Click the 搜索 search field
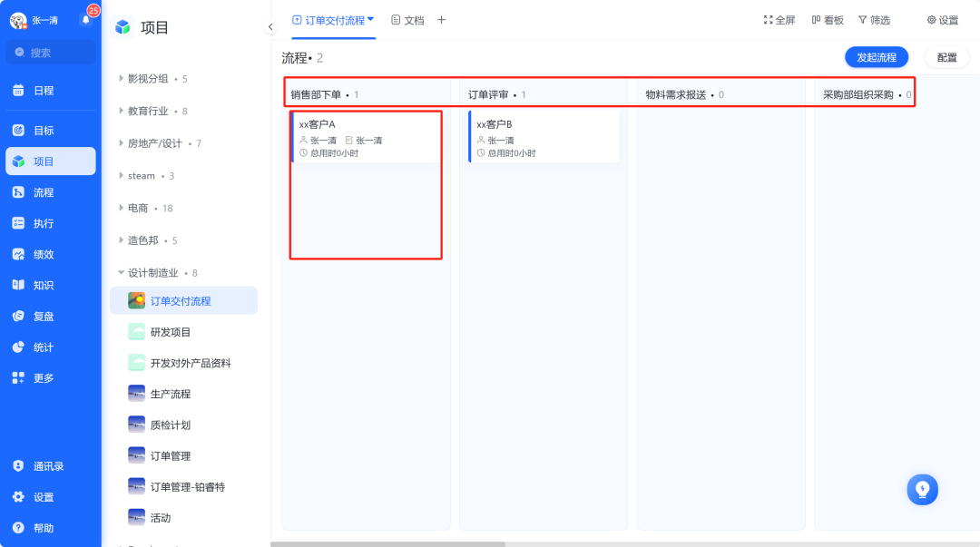The width and height of the screenshot is (980, 547). coord(51,53)
